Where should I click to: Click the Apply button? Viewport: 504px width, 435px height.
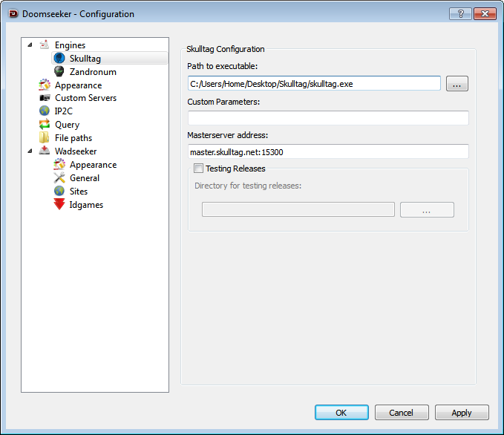(462, 412)
